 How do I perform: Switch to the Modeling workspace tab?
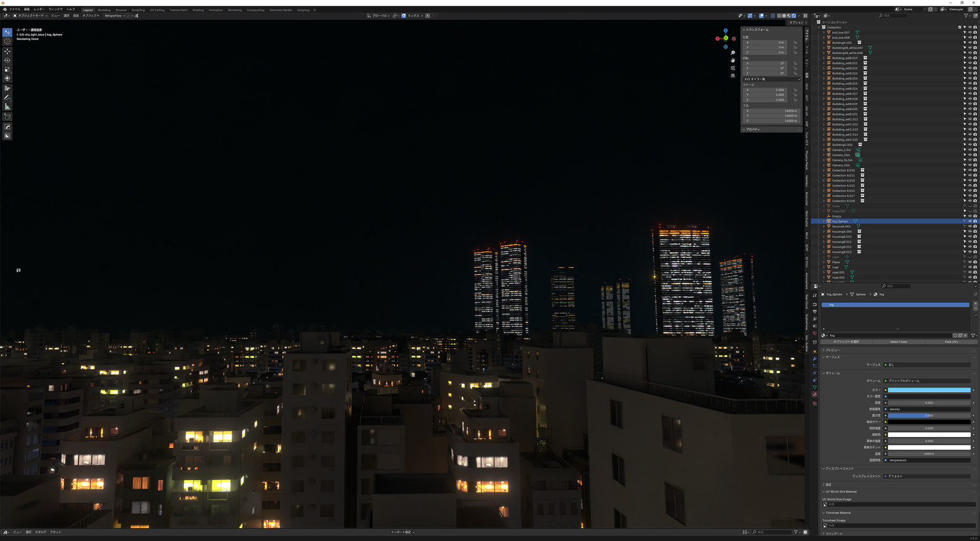pyautogui.click(x=104, y=10)
